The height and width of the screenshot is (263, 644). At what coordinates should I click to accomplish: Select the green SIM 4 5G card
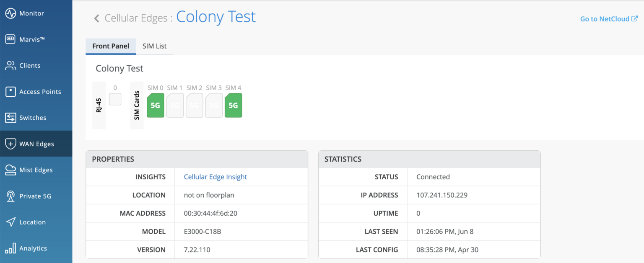[x=233, y=105]
